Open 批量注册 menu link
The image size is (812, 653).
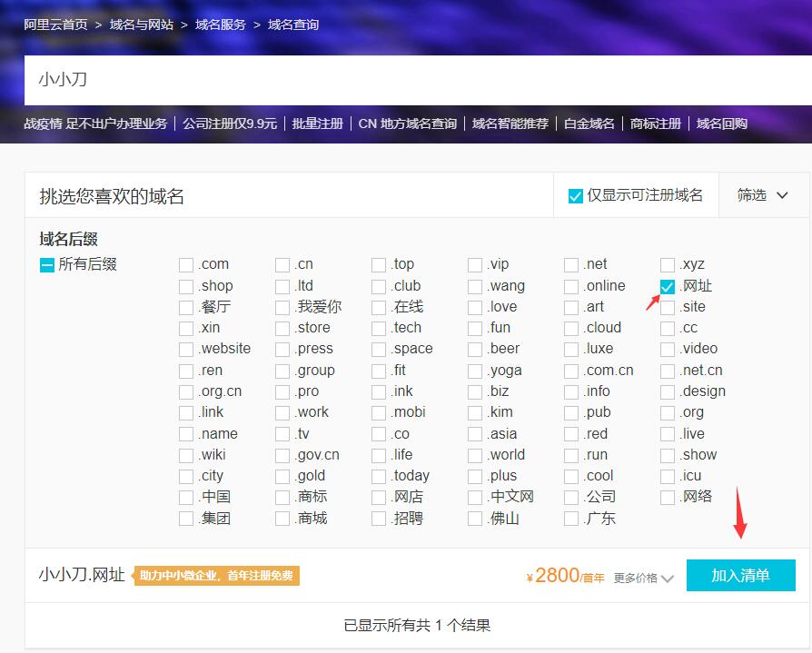click(317, 124)
